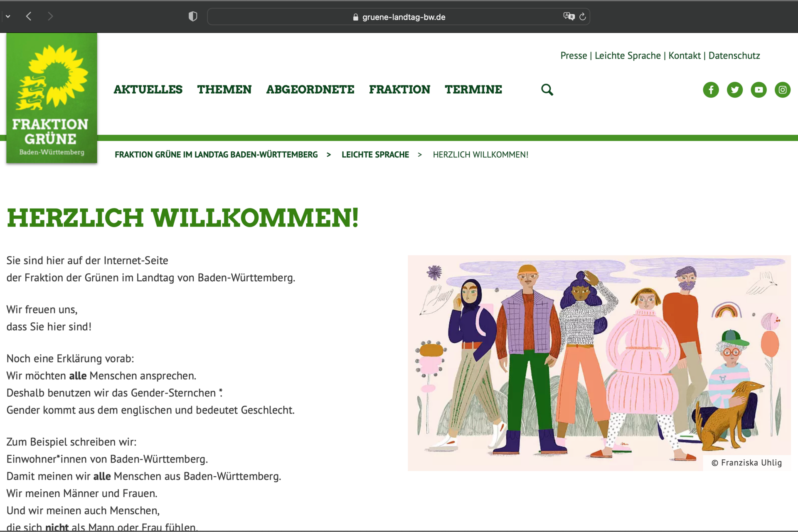The width and height of the screenshot is (798, 532).
Task: Open the AKTUELLES menu
Action: click(x=148, y=89)
